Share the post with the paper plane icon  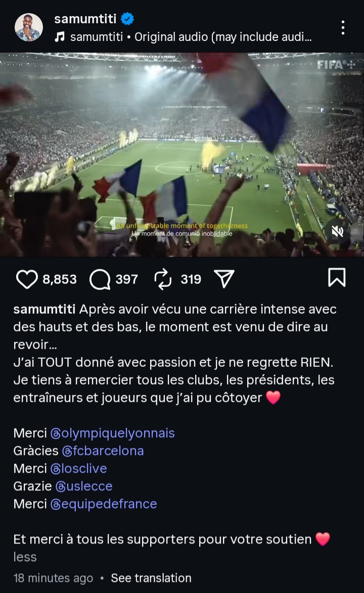pyautogui.click(x=224, y=278)
